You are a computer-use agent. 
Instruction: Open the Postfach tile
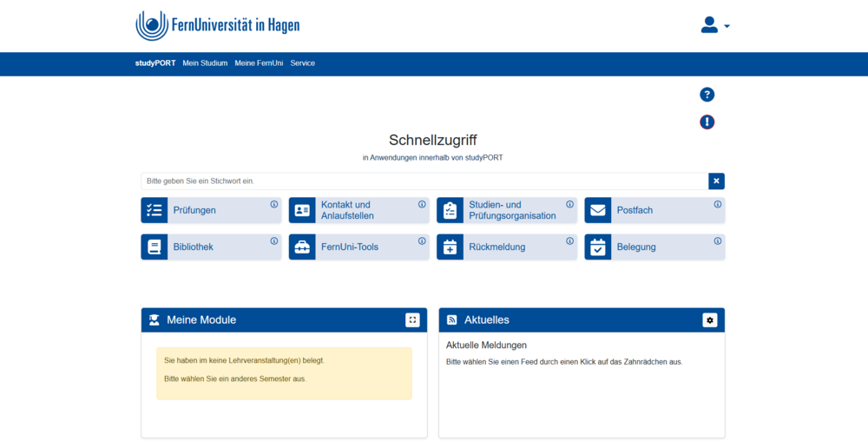[x=654, y=210]
